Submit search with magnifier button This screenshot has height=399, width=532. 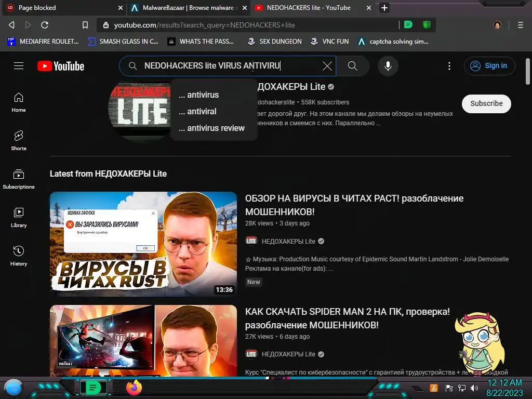(x=353, y=66)
